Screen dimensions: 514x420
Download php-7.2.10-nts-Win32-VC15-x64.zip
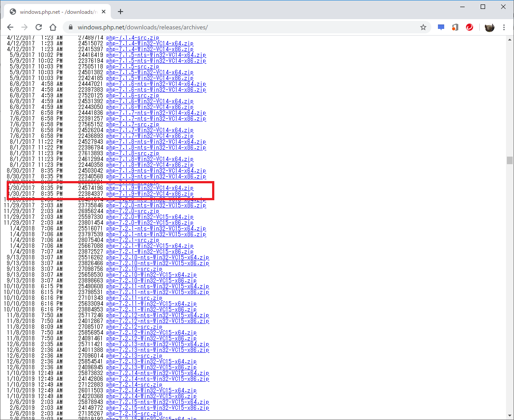tap(158, 258)
